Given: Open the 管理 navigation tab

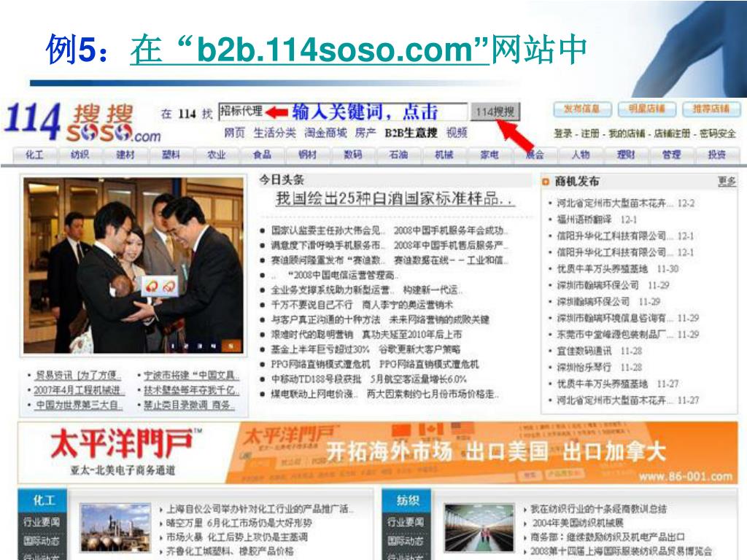Looking at the screenshot, I should [x=672, y=155].
